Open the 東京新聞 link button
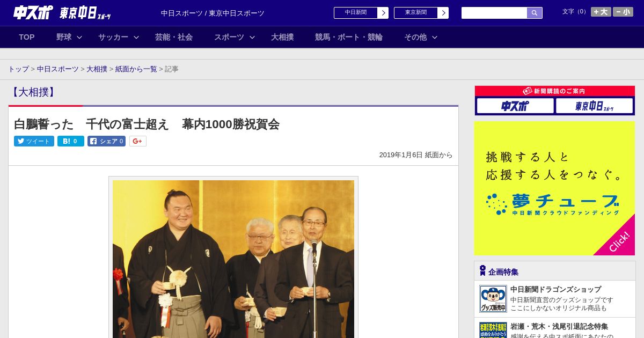The height and width of the screenshot is (338, 644). [x=416, y=13]
